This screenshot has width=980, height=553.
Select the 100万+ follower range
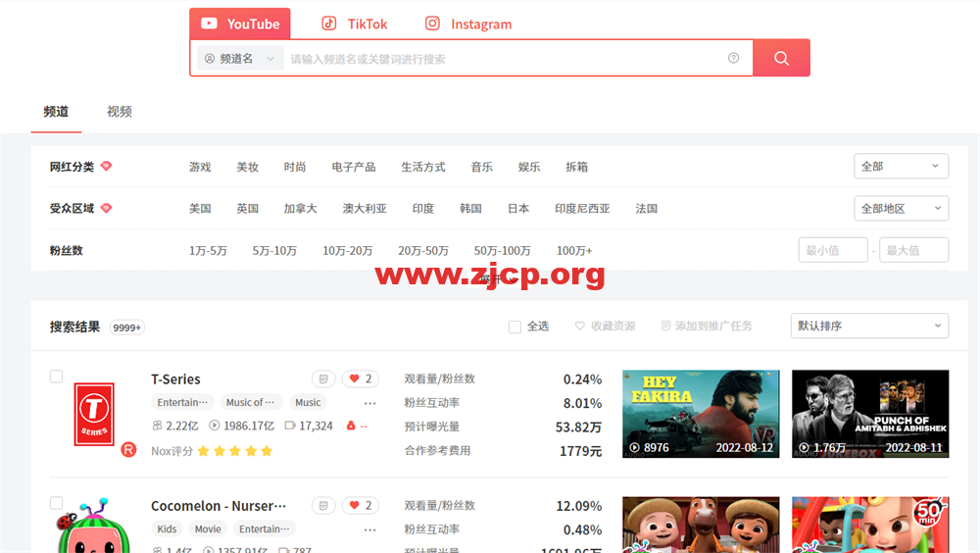pyautogui.click(x=574, y=250)
